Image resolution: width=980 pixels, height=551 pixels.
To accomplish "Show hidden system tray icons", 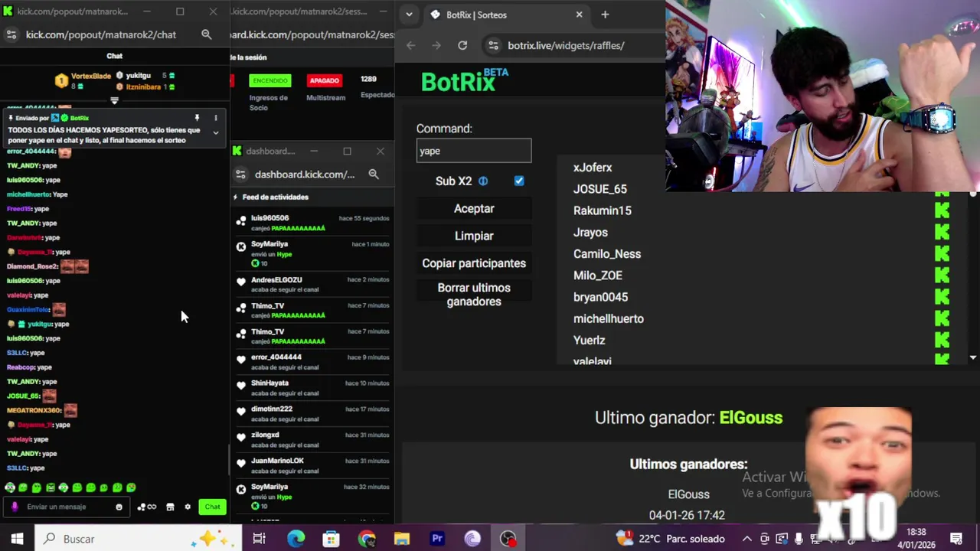I will (x=747, y=539).
